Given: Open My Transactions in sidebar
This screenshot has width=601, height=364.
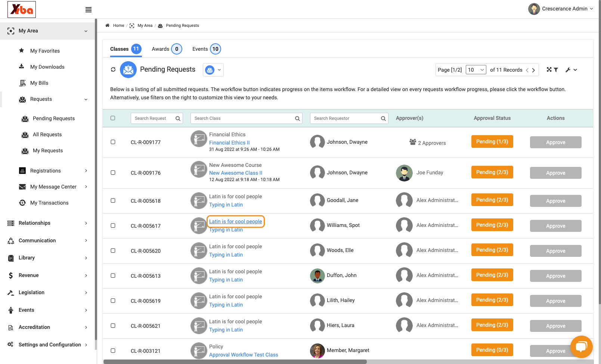Looking at the screenshot, I should (49, 203).
